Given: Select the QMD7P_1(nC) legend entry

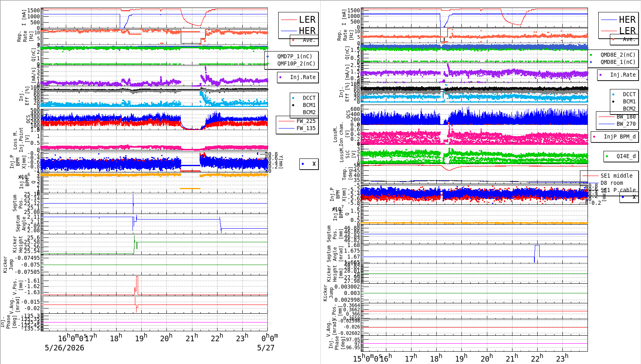Looking at the screenshot, I should coord(295,56).
